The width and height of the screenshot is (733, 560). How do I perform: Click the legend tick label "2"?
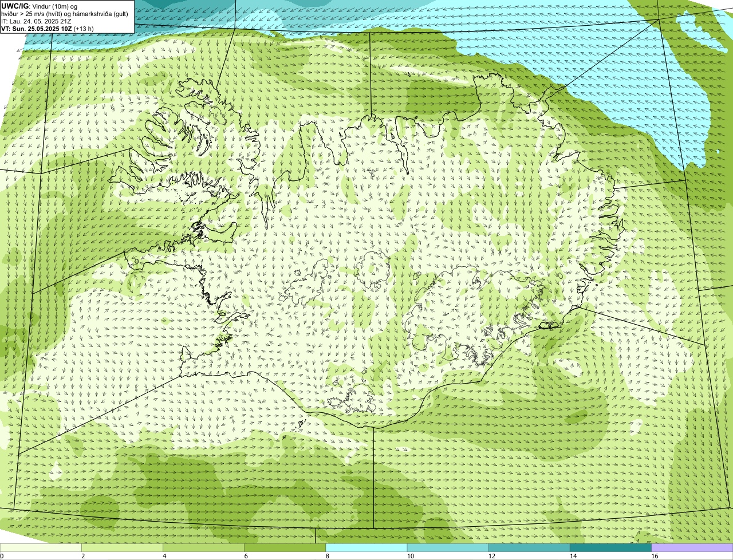pos(83,556)
